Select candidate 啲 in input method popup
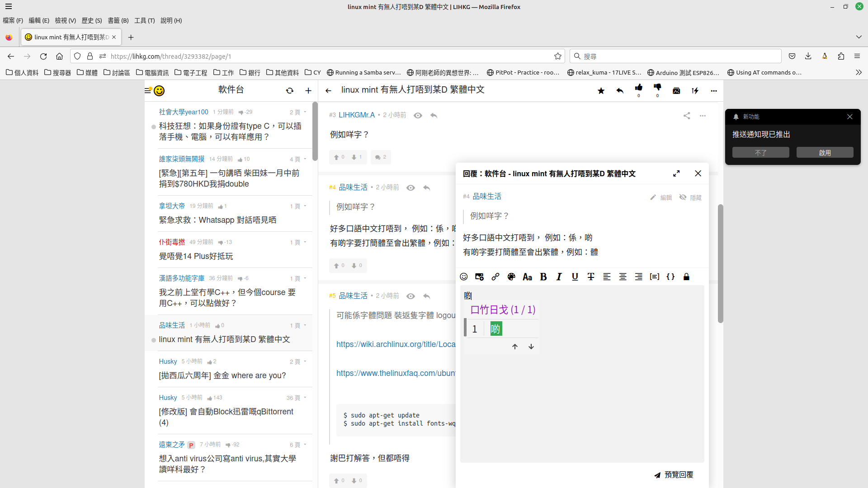868x488 pixels. point(496,329)
